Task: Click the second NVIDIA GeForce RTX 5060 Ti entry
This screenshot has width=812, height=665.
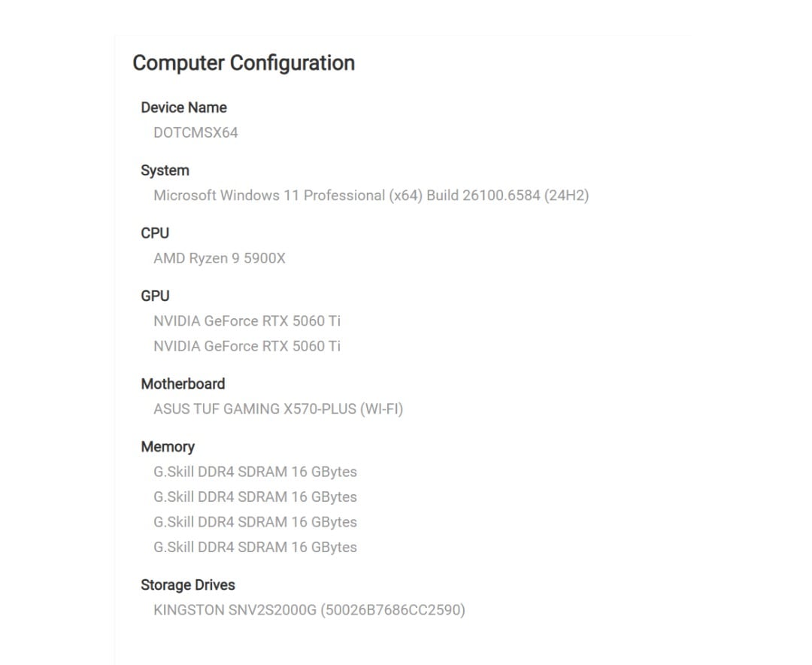Action: [x=247, y=346]
